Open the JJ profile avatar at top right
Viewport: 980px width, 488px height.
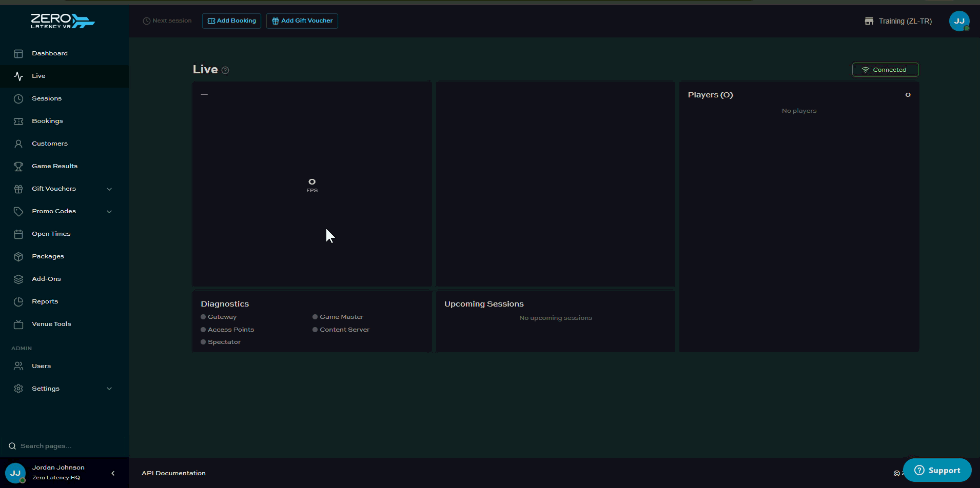coord(959,21)
